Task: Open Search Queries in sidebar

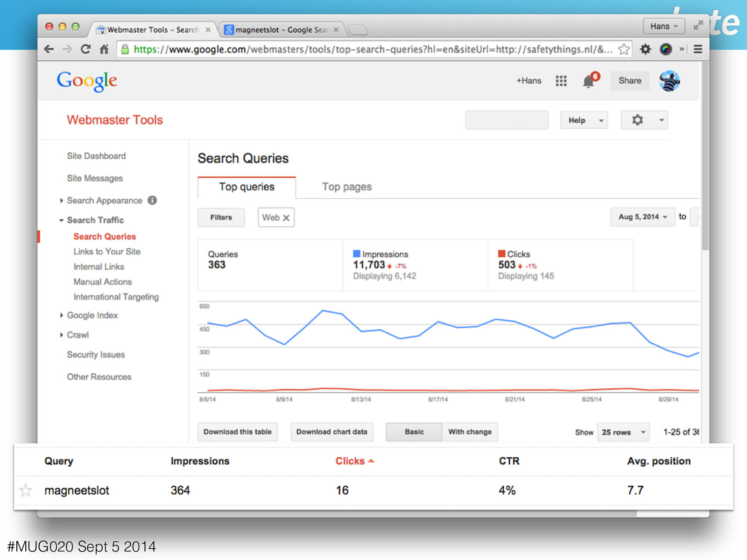Action: (105, 237)
